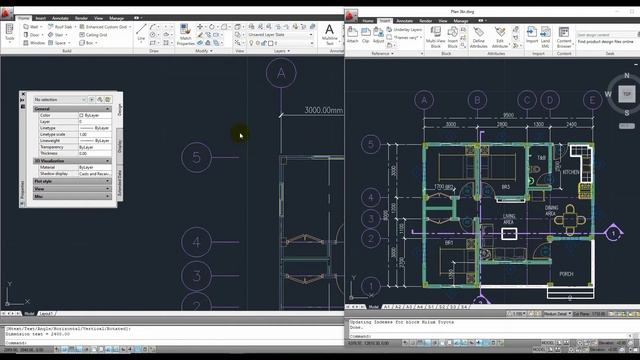Click the Transparency ByLayer value

(x=95, y=147)
